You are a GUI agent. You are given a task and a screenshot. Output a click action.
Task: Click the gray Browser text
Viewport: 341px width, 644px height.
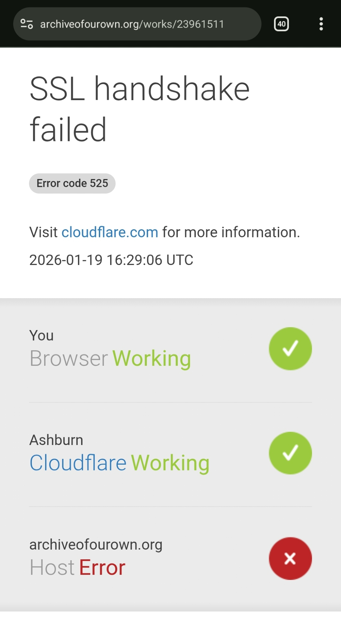point(69,358)
